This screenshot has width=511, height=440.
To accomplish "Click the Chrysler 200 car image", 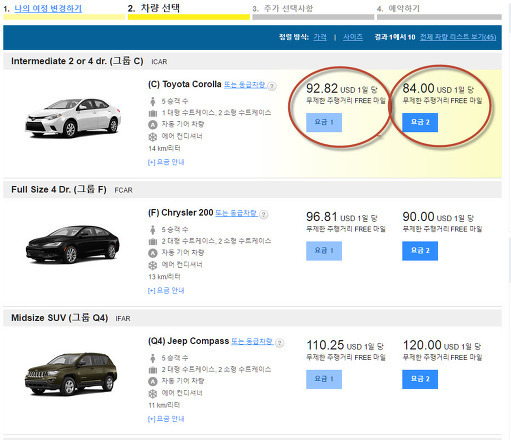I will tap(72, 244).
